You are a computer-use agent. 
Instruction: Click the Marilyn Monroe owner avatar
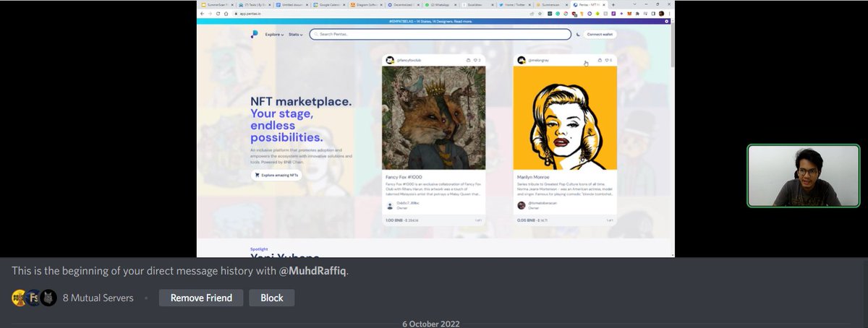point(522,205)
